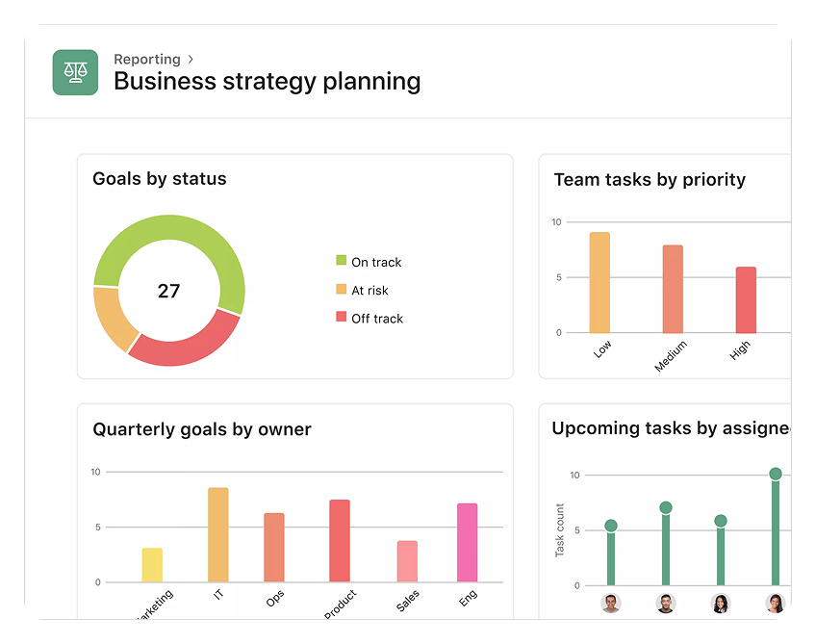Click the Sales bar in quarterly goals
This screenshot has width=816, height=644.
[x=408, y=561]
